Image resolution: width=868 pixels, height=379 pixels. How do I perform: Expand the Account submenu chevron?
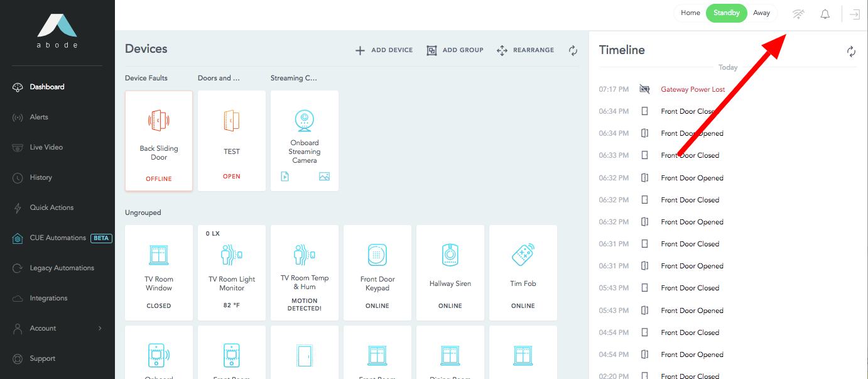point(100,328)
